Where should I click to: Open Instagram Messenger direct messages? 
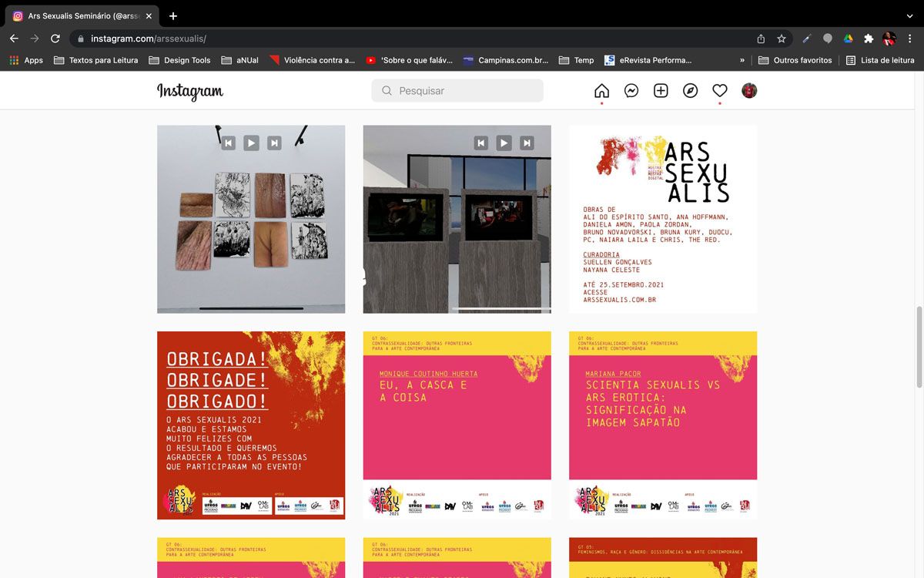point(631,91)
